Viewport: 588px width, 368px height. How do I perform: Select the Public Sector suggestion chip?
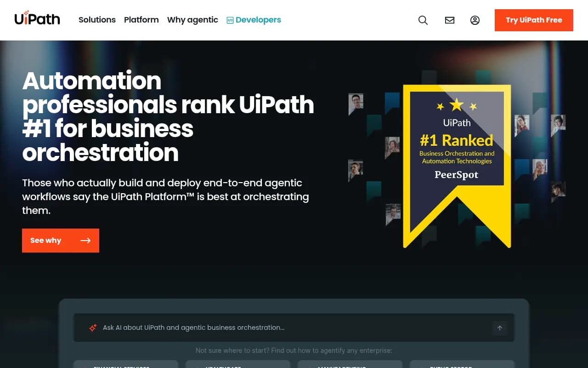(x=462, y=366)
